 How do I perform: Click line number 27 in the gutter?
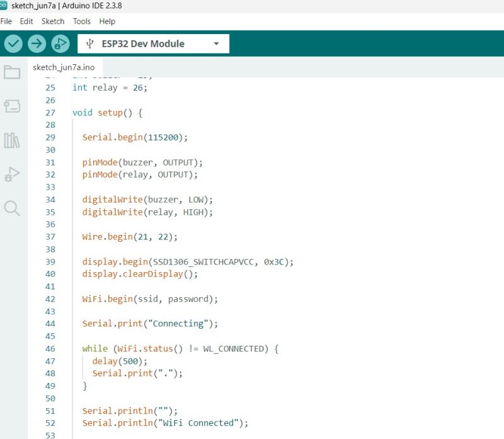tap(50, 113)
